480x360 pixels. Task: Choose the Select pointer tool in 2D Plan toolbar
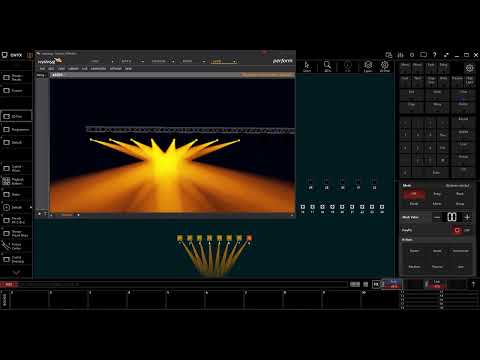[x=307, y=66]
